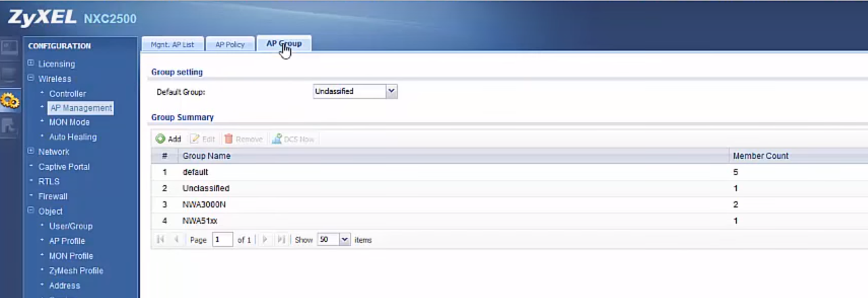Go to the last page arrow
Screen dimensions: 868x298
click(281, 240)
